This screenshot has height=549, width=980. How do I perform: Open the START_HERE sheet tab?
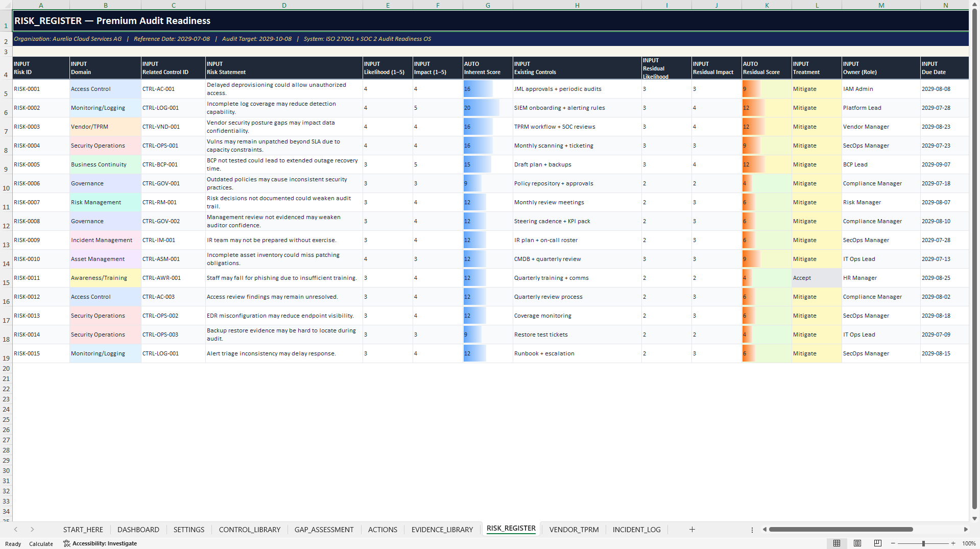pos(83,530)
